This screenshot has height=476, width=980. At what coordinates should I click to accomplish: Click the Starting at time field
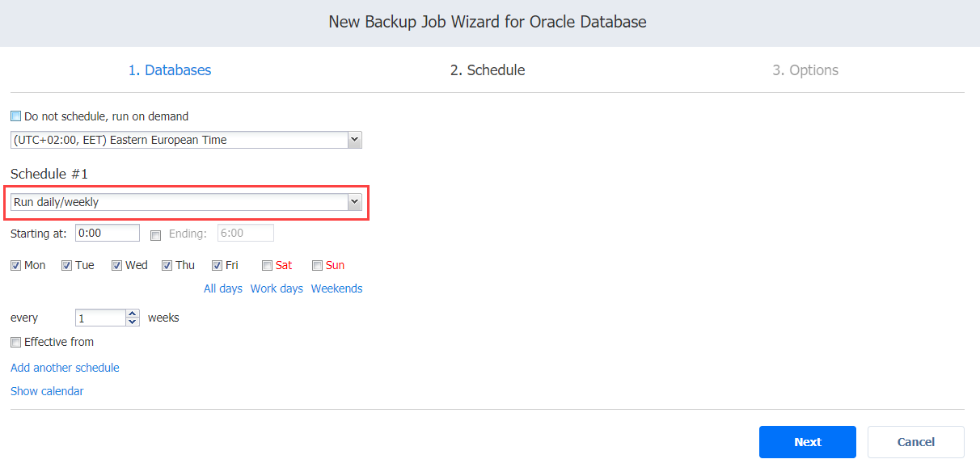(x=108, y=234)
